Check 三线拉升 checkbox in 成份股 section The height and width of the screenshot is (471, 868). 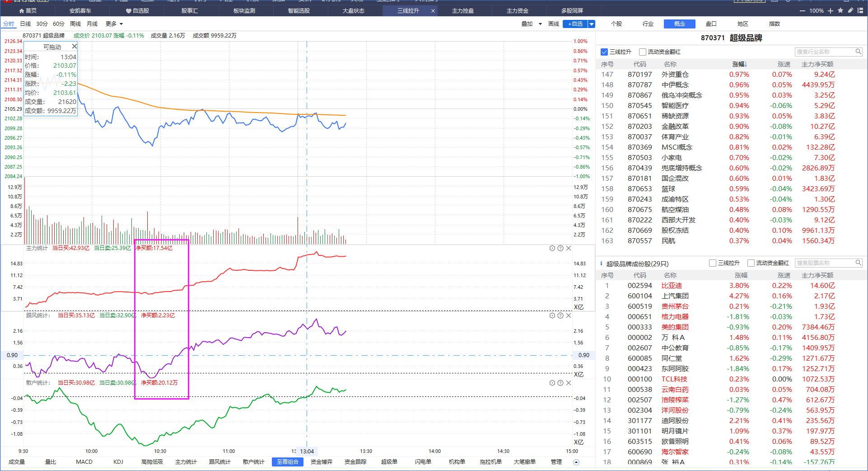tap(713, 263)
